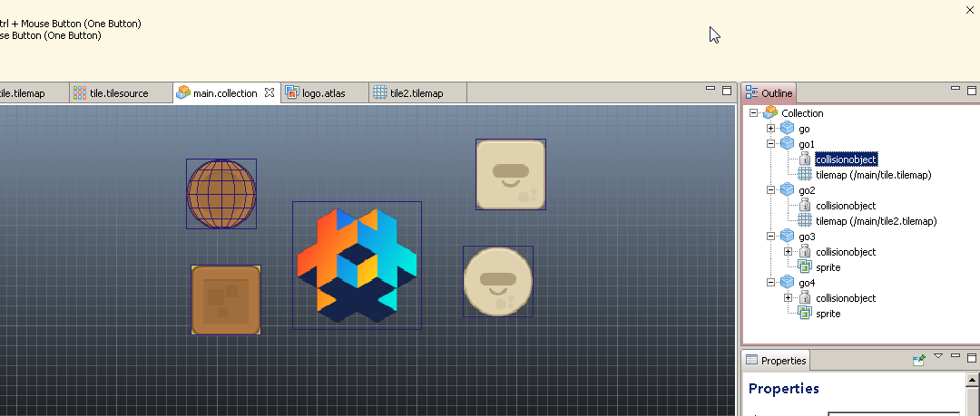The width and height of the screenshot is (980, 416).
Task: Select collisionobject under go2
Action: click(846, 206)
